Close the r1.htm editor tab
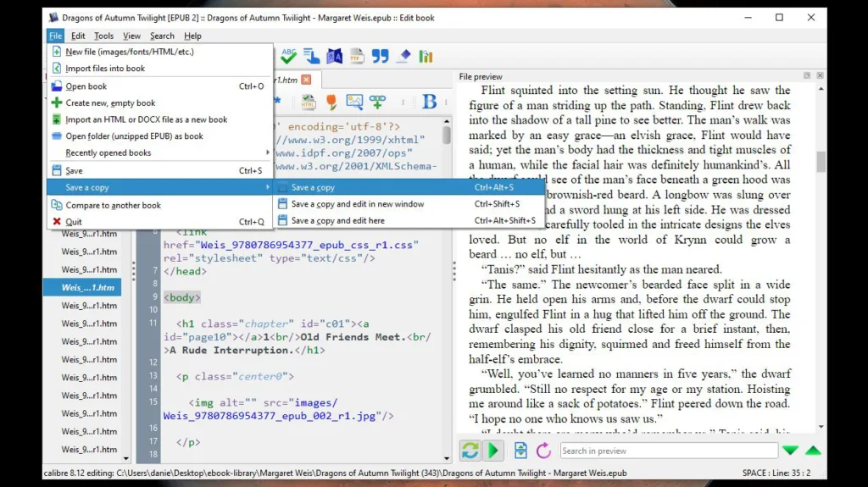 [306, 80]
